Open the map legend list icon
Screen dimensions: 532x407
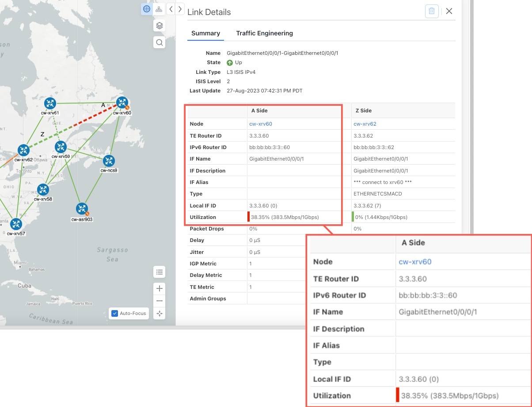point(159,272)
